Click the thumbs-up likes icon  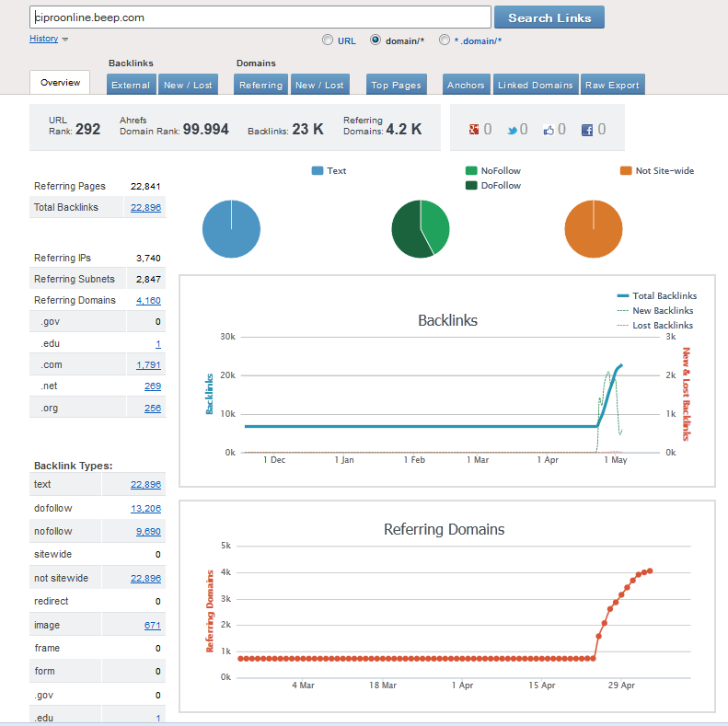click(549, 130)
